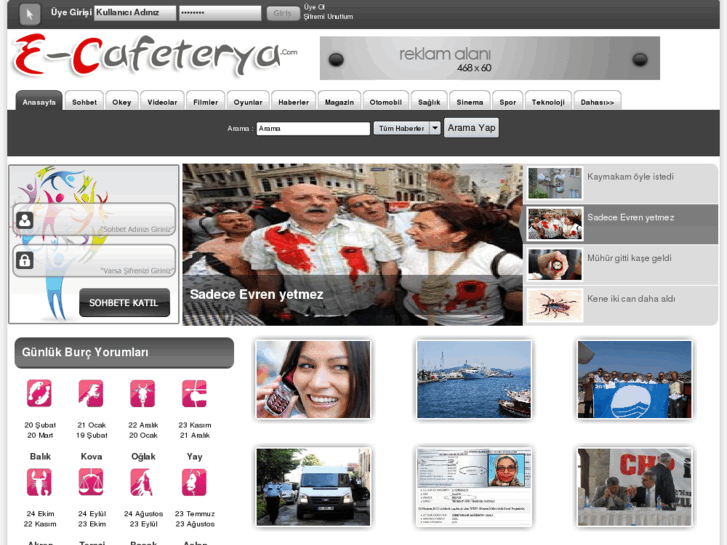
Task: Open the woman on phone news image
Action: coord(313,379)
